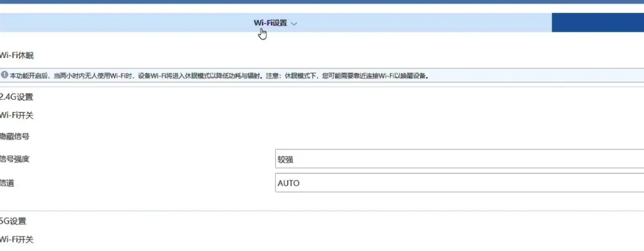The image size is (644, 251).
Task: Select the 5G设置 section heading
Action: point(13,221)
